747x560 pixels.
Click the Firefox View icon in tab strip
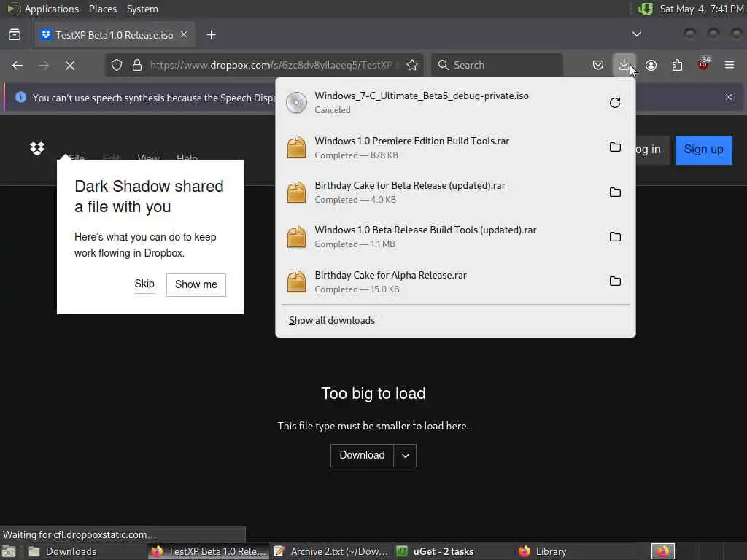pyautogui.click(x=15, y=35)
